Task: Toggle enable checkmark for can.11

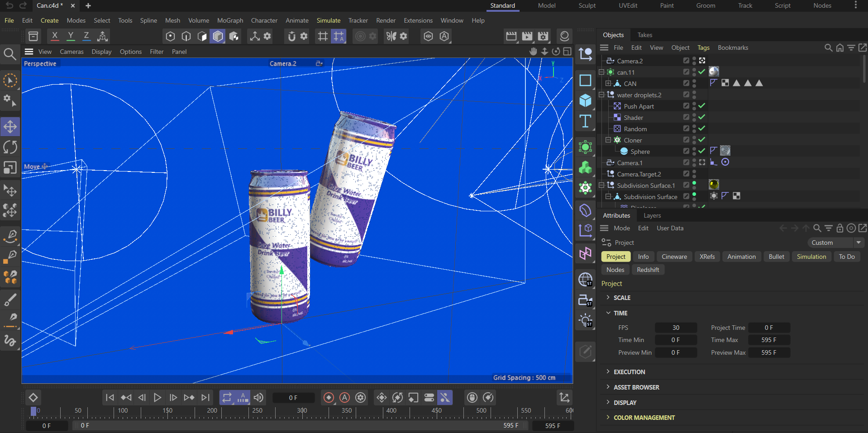Action: 702,72
